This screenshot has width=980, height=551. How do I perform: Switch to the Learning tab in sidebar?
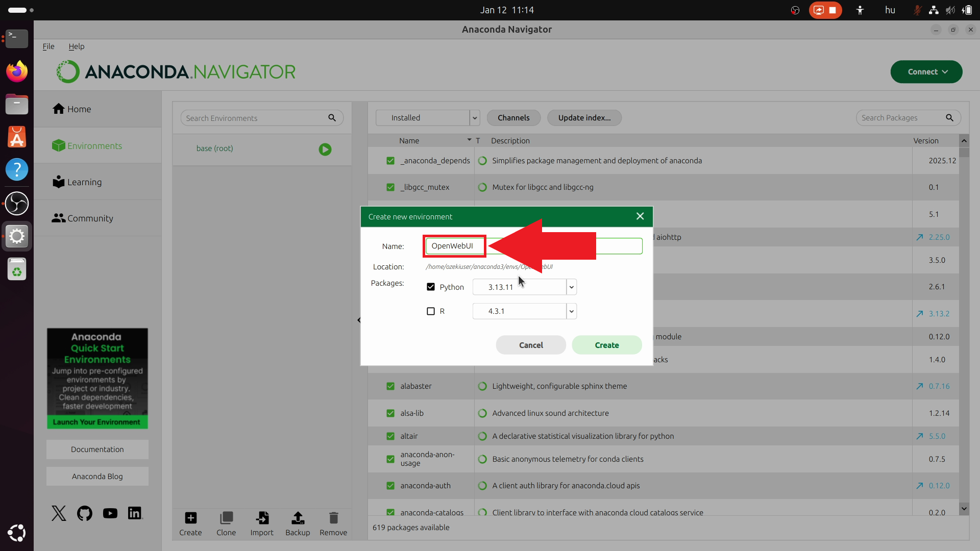tap(84, 182)
